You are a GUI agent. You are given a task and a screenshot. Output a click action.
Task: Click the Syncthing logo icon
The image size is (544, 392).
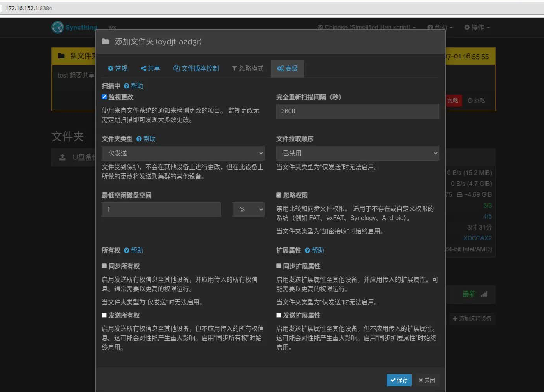click(x=58, y=27)
